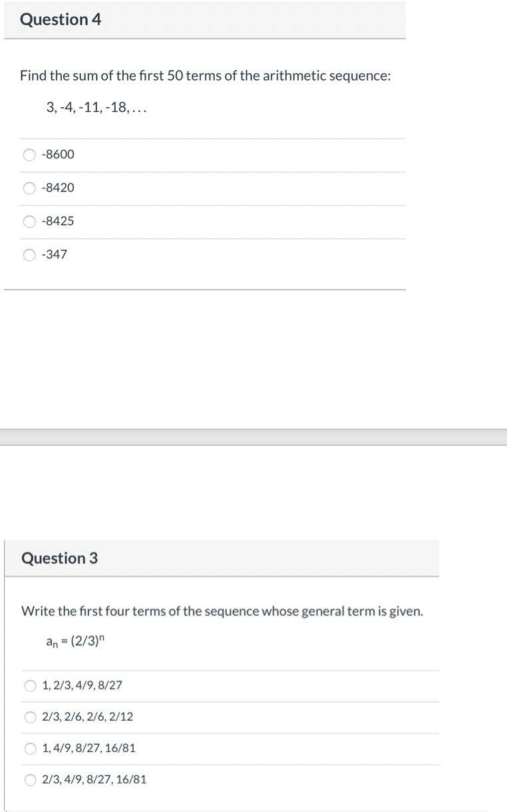Click the -8420 answer row

click(x=200, y=188)
